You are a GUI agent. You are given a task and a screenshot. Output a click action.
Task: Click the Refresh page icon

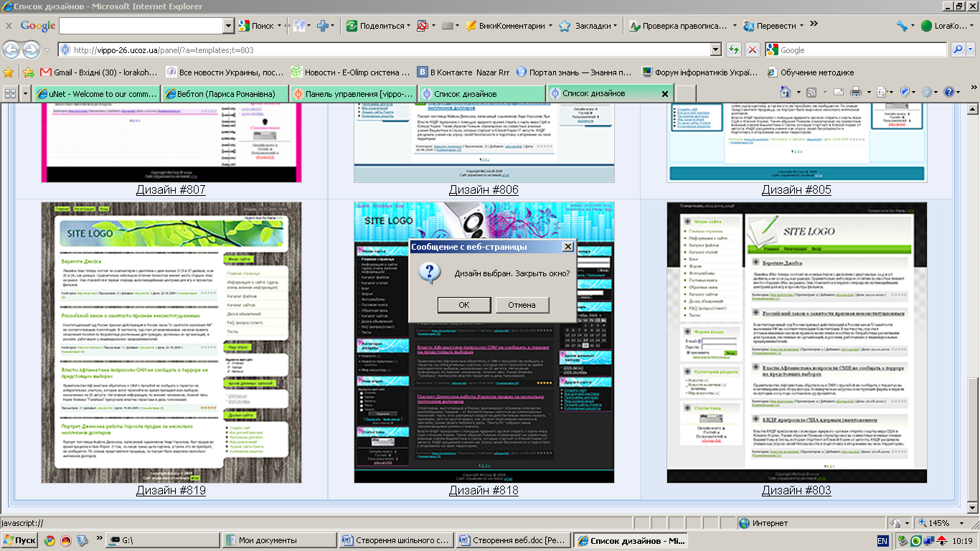(x=733, y=50)
